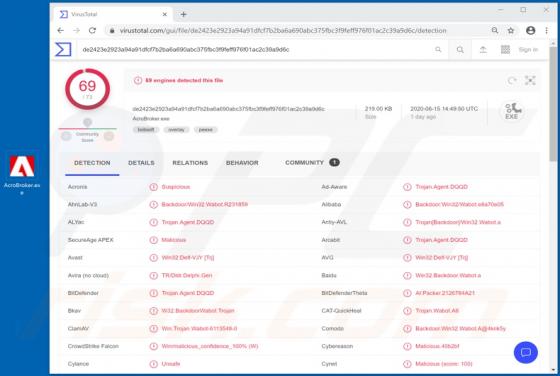Click the AVG Win32 detection result
560x376 pixels.
[441, 257]
